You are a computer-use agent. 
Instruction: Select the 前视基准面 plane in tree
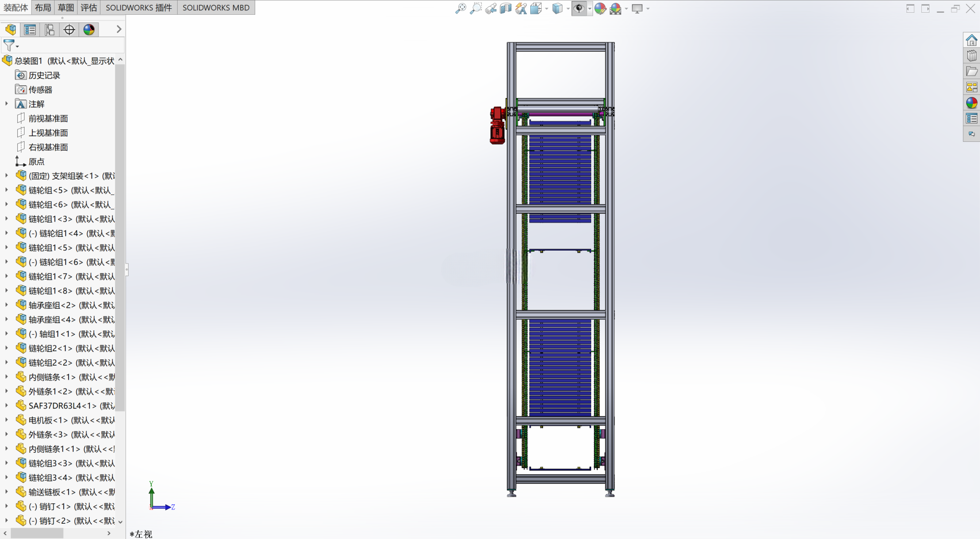(x=48, y=118)
